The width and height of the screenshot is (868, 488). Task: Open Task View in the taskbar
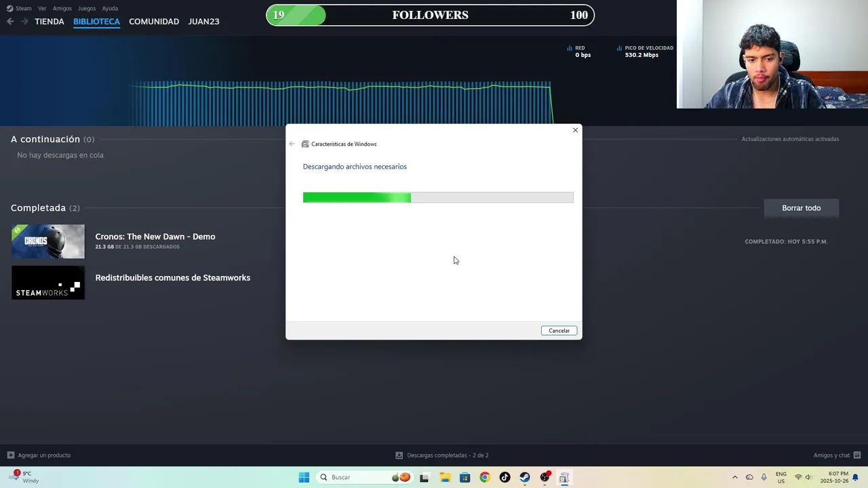(425, 477)
